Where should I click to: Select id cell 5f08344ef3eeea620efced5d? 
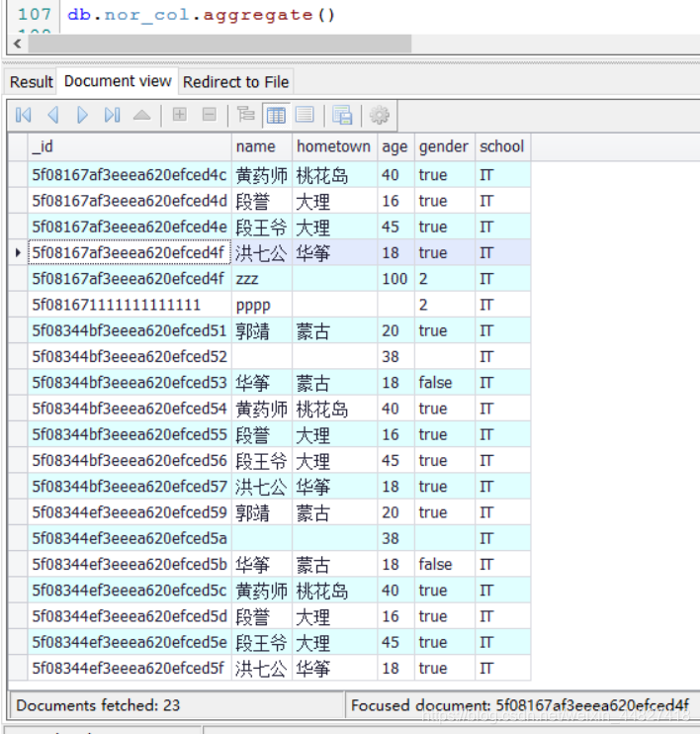coord(130,617)
